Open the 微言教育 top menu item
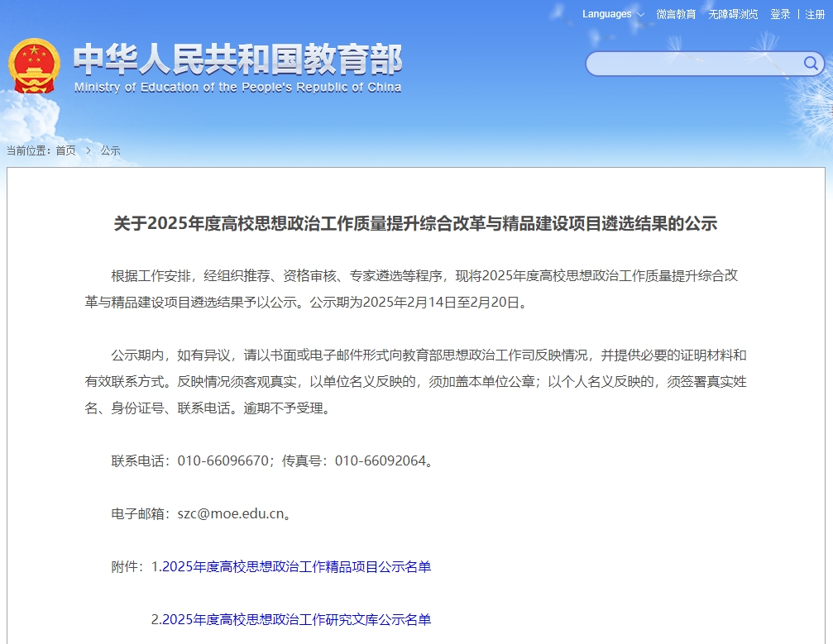This screenshot has width=833, height=644. coord(676,14)
